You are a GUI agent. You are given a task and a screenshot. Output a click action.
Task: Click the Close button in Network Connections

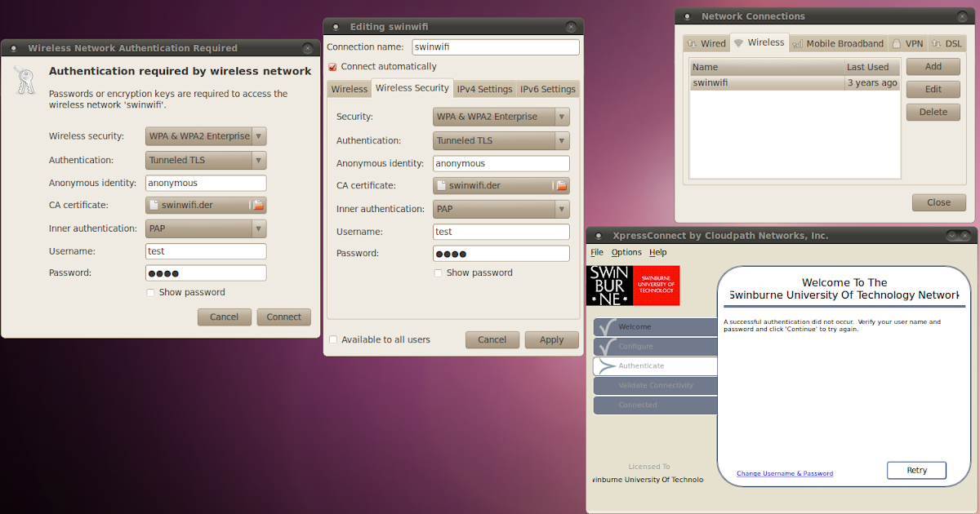coord(938,202)
